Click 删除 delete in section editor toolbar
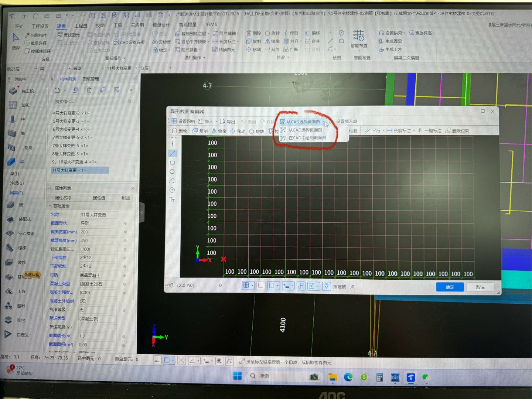Image resolution: width=532 pixels, height=399 pixels. (179, 131)
